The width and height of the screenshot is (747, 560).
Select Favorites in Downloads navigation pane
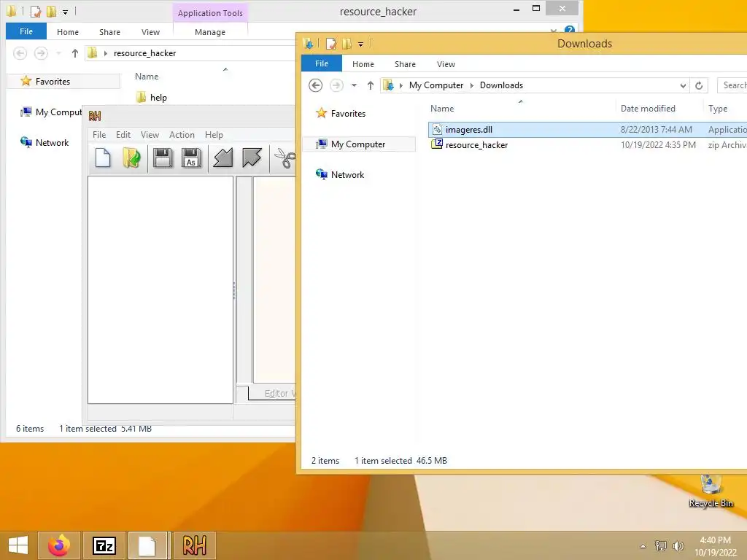click(x=348, y=113)
